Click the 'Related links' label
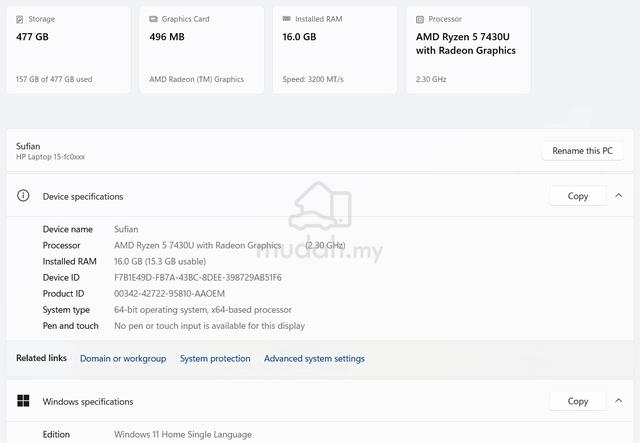The height and width of the screenshot is (443, 640). coord(41,358)
